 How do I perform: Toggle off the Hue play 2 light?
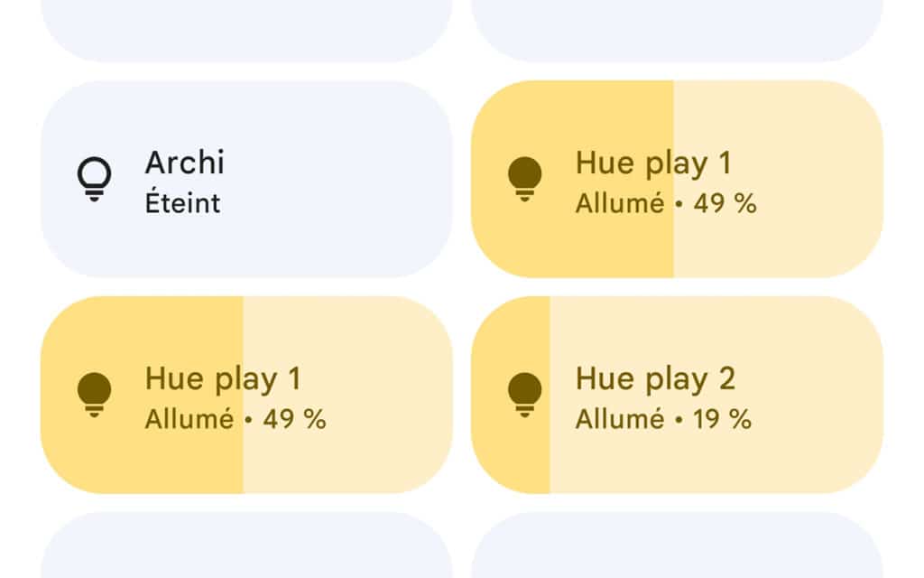677,396
